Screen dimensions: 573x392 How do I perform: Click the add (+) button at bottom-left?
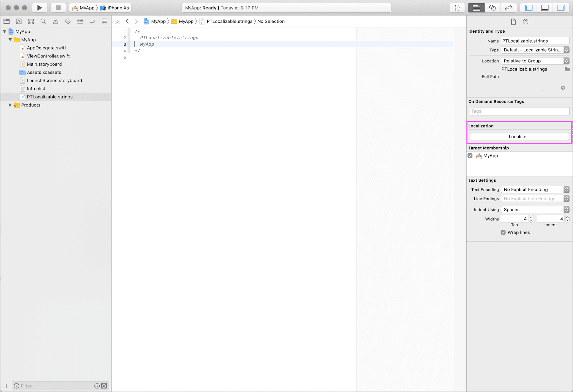pos(6,386)
